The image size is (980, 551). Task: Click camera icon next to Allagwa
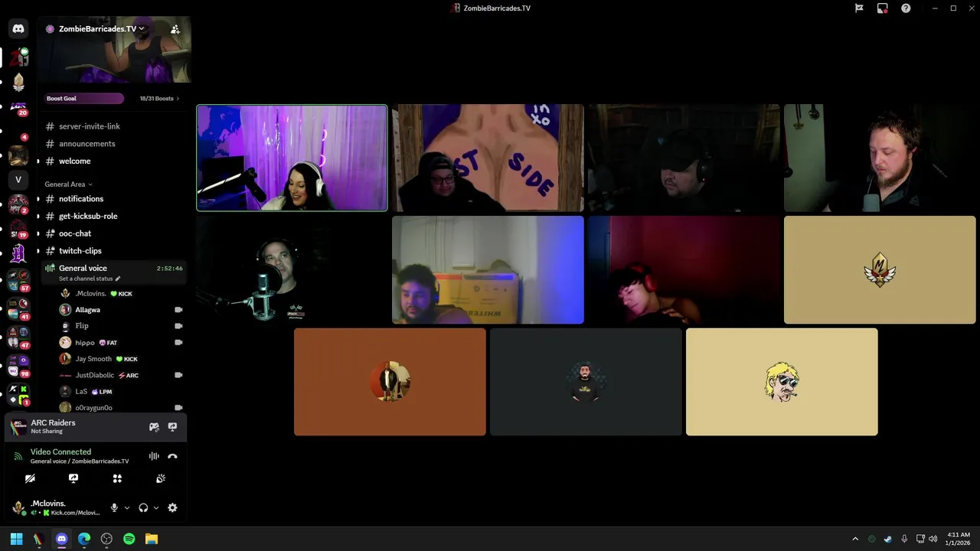(x=178, y=310)
